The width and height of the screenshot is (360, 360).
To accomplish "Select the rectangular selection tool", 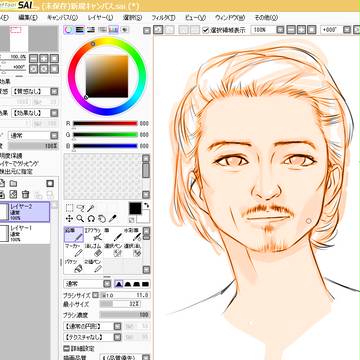I will tap(69, 208).
